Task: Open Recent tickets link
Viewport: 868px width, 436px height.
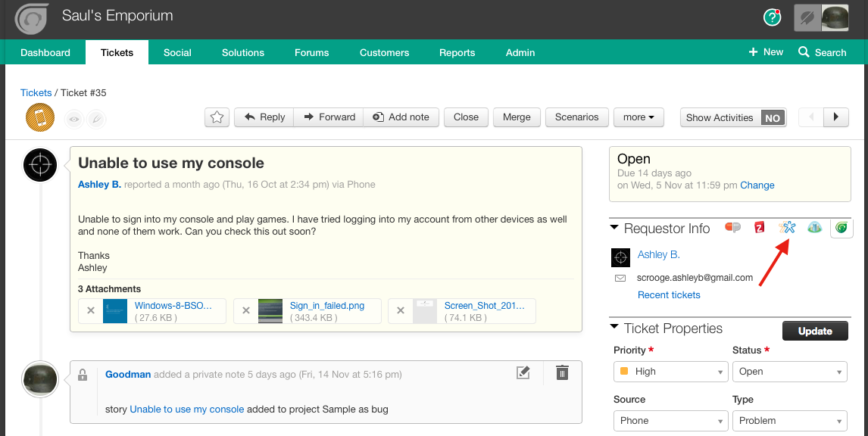Action: click(669, 295)
